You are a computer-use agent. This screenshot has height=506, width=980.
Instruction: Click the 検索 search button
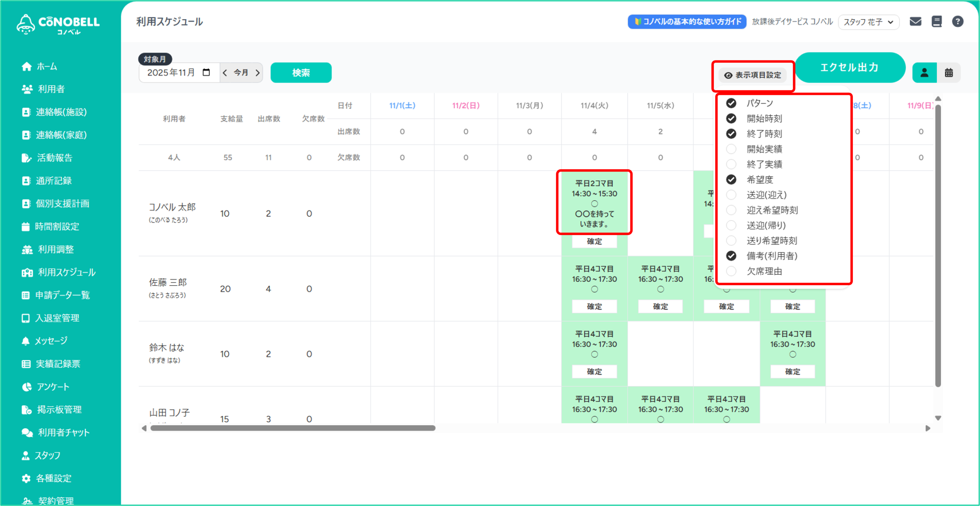(x=301, y=73)
